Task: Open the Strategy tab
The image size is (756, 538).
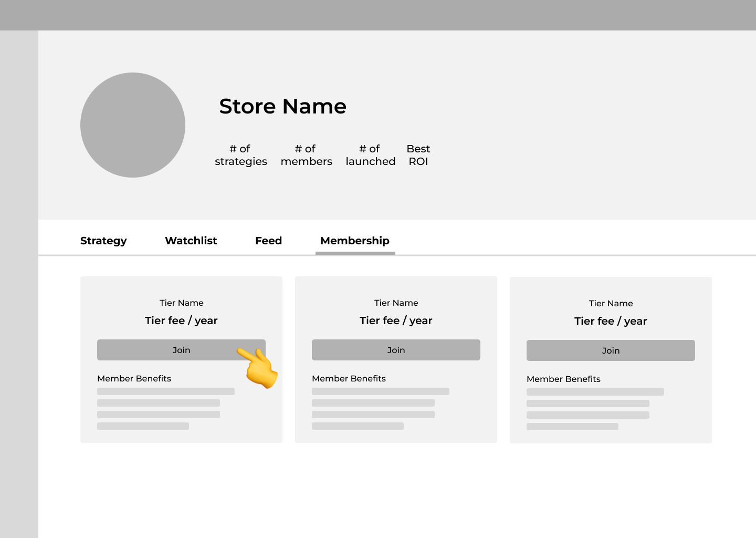Action: point(103,241)
